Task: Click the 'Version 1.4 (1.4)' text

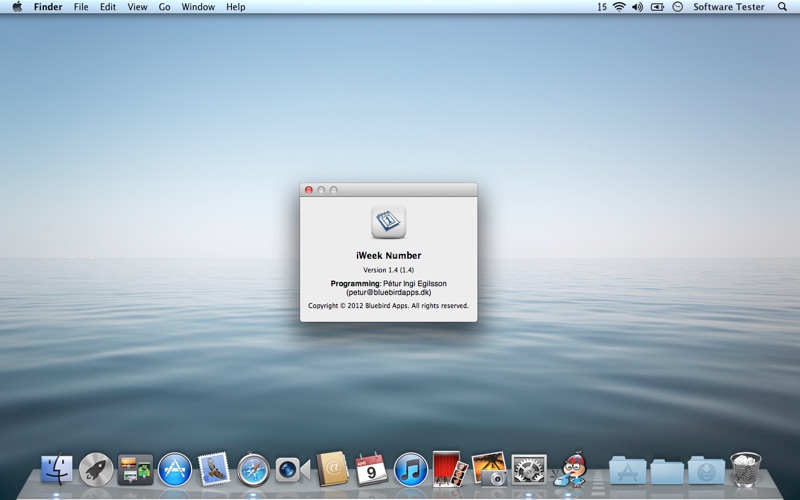Action: click(388, 270)
